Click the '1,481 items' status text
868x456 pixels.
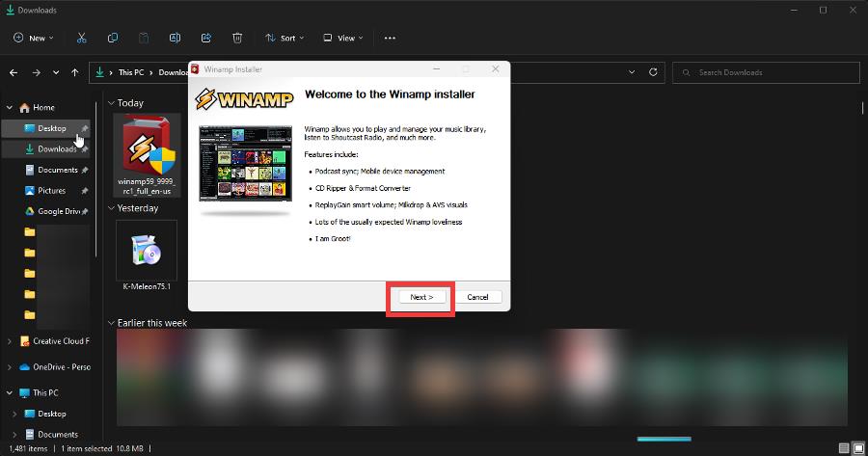pyautogui.click(x=28, y=449)
